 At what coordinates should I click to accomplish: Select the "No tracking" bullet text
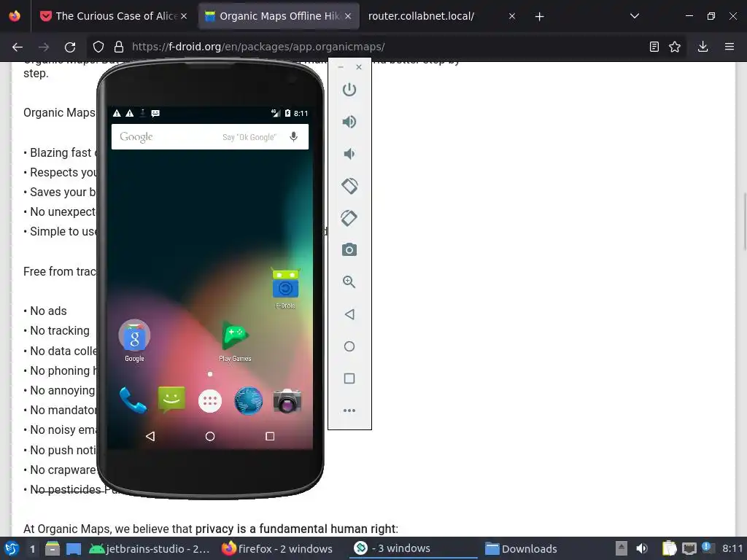[60, 331]
